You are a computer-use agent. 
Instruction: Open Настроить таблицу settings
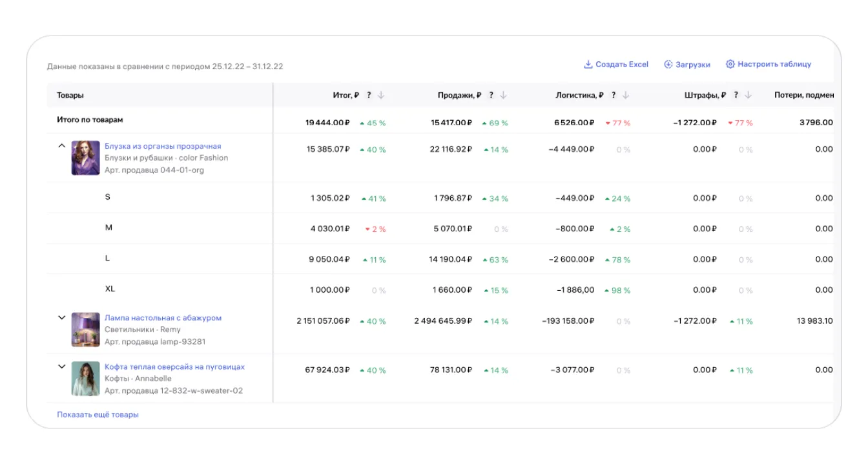(769, 65)
